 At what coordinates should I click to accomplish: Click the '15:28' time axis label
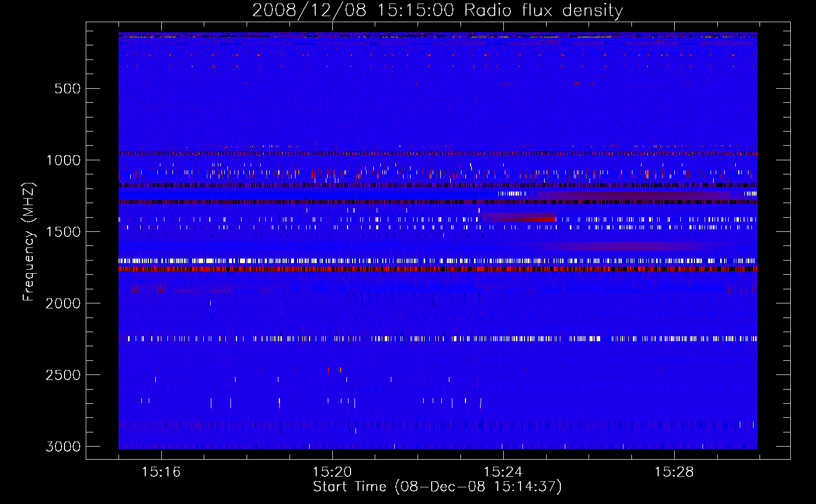(674, 472)
